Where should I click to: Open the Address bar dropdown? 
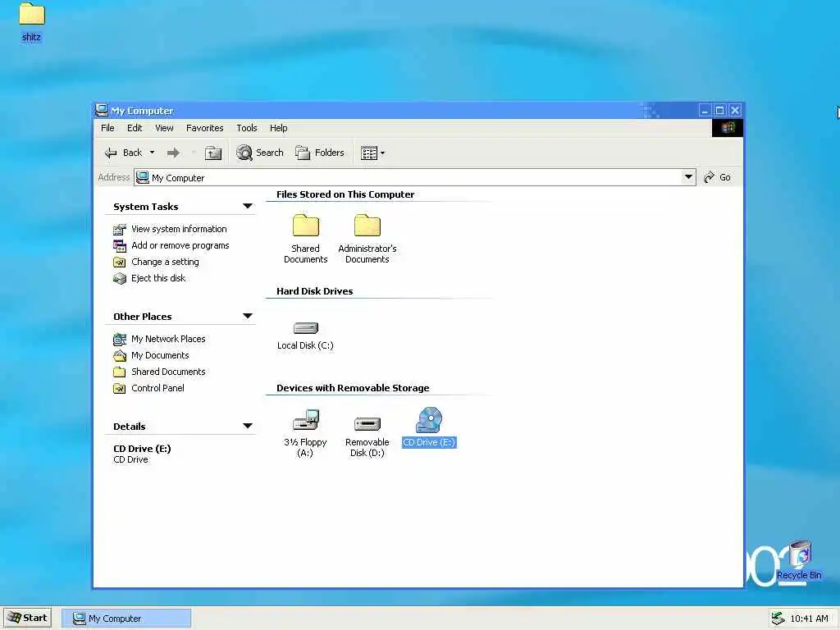(688, 177)
